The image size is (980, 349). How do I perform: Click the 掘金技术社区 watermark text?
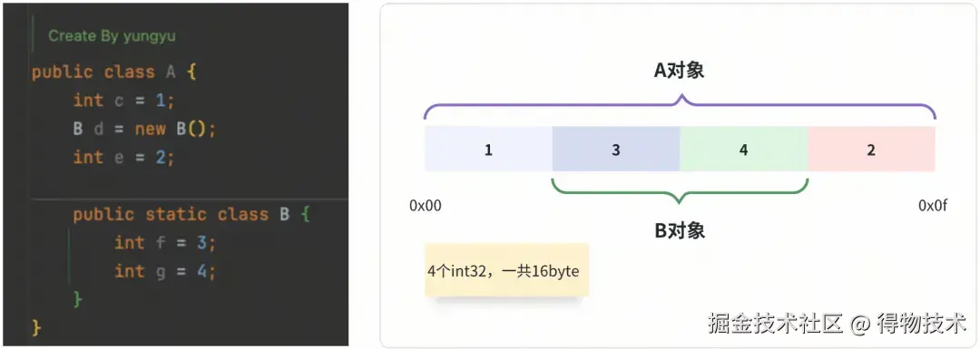pyautogui.click(x=776, y=324)
